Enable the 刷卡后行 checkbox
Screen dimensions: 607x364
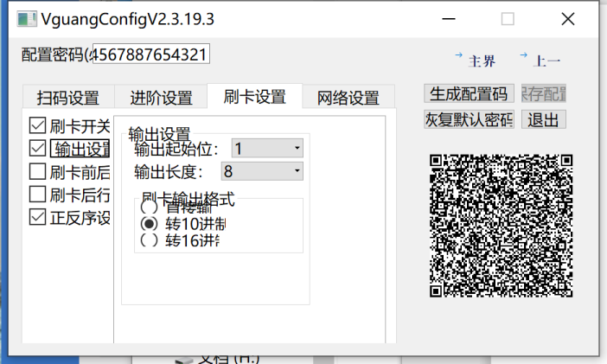pos(37,195)
